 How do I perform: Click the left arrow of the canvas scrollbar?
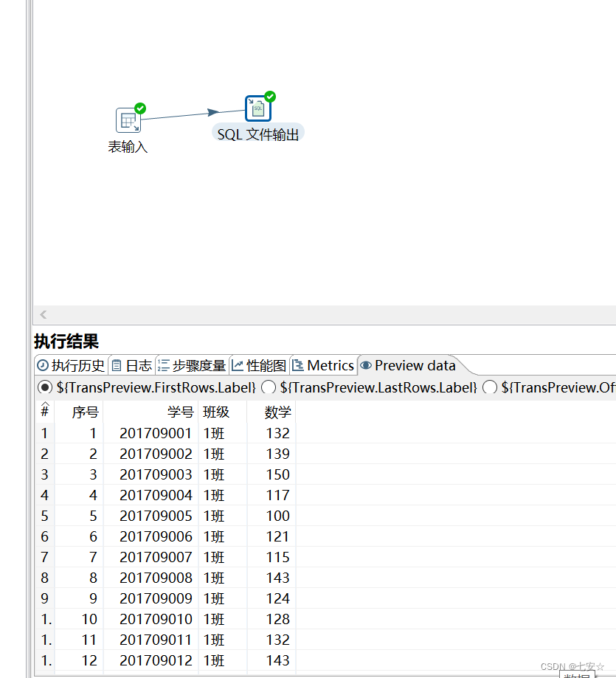[x=43, y=315]
